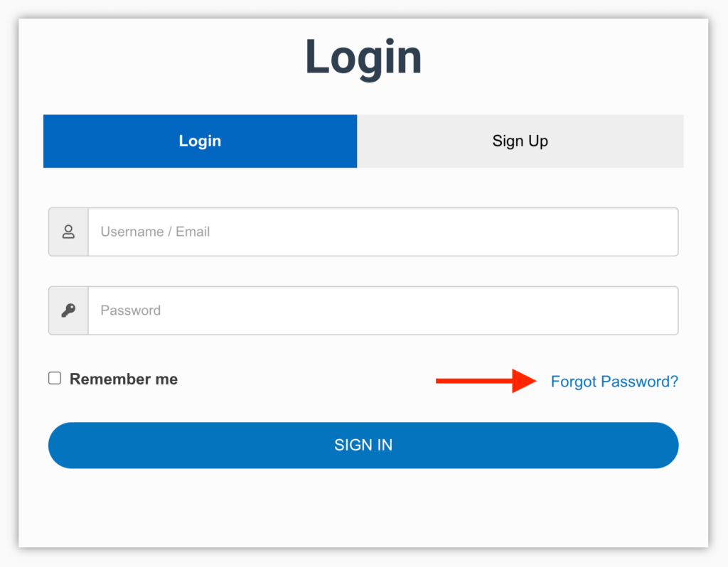This screenshot has width=728, height=567.
Task: Switch to the Sign Up tab
Action: point(520,141)
